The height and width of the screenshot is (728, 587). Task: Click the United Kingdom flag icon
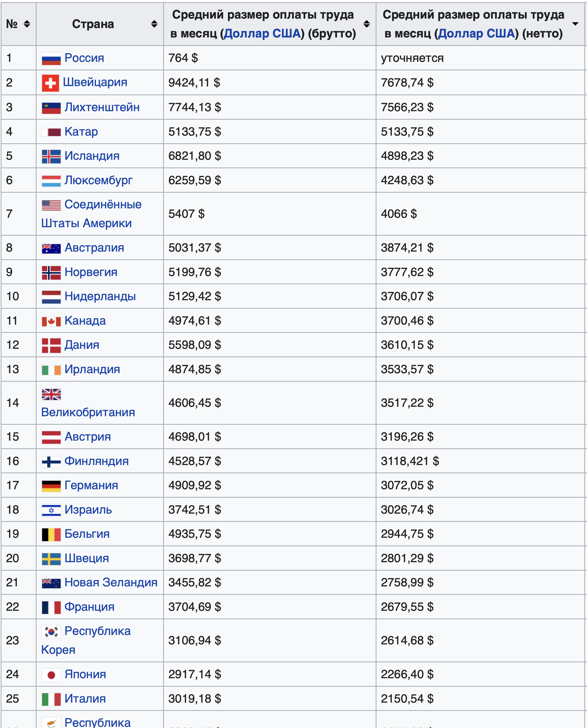(51, 394)
